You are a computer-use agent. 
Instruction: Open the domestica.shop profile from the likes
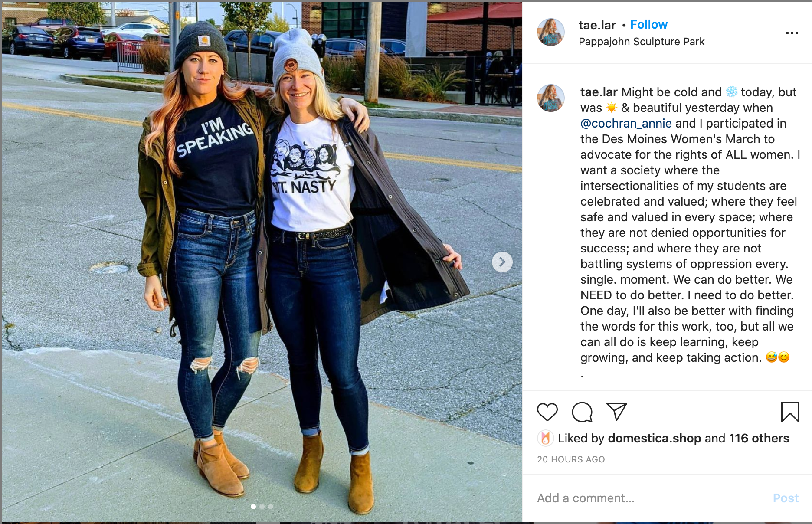click(x=654, y=439)
